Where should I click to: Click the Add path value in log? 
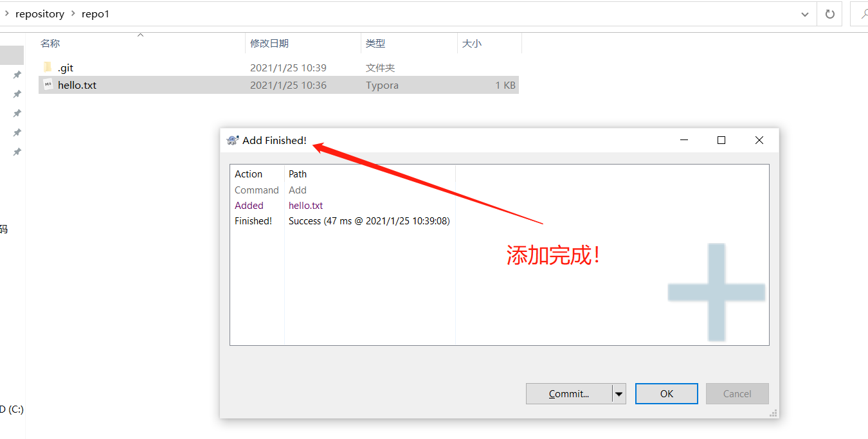click(x=298, y=190)
